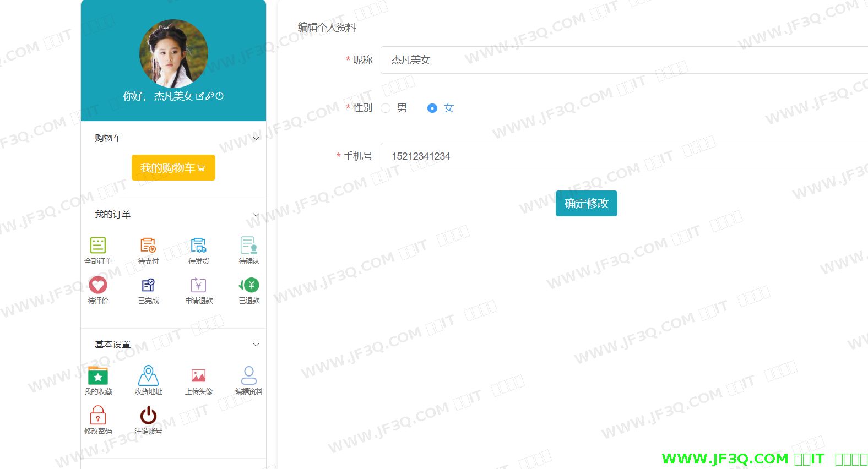Select 男 gender radio button
Image resolution: width=868 pixels, height=469 pixels.
(x=386, y=108)
